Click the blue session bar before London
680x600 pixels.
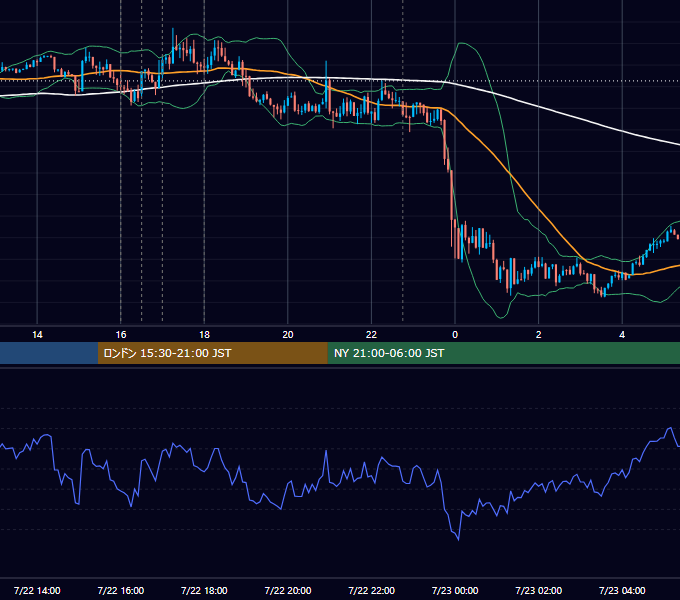tap(49, 353)
